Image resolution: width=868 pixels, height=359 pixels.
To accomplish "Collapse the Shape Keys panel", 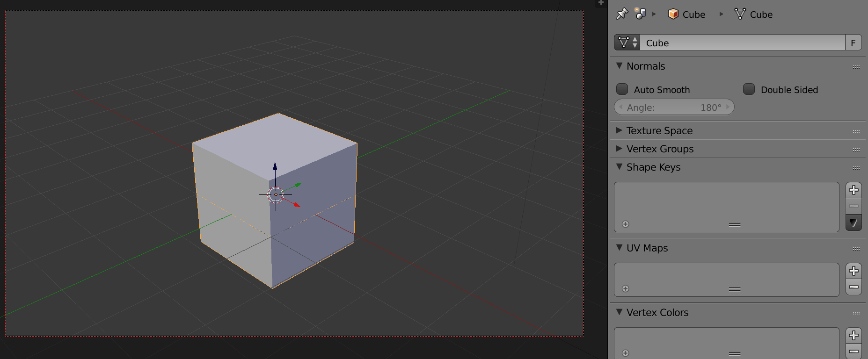I will click(x=620, y=166).
